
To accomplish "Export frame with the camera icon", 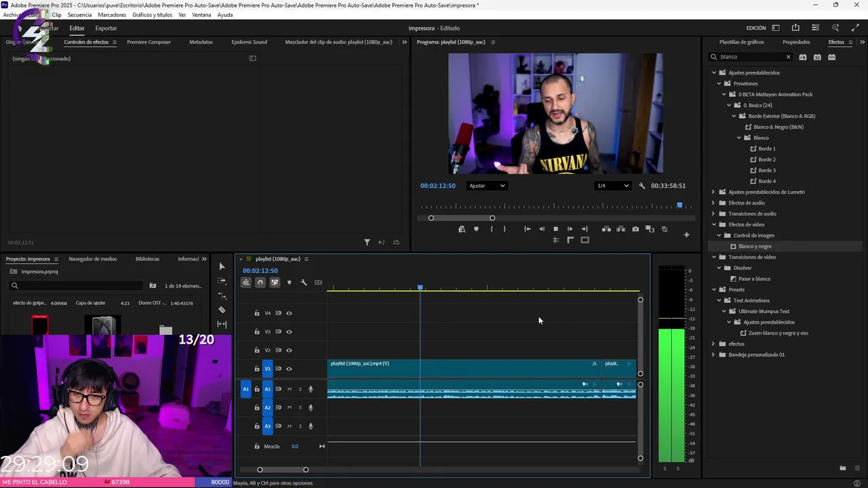I will [635, 229].
